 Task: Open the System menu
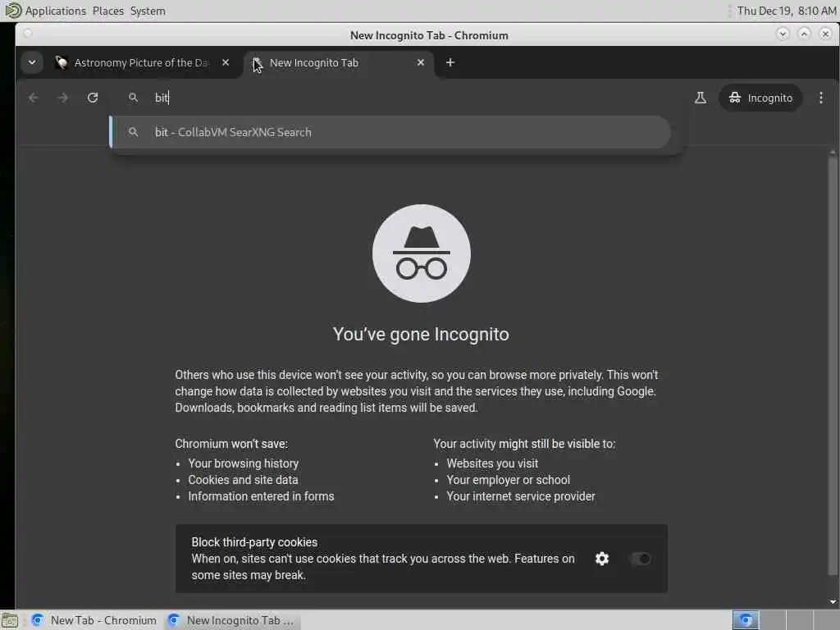[x=148, y=11]
